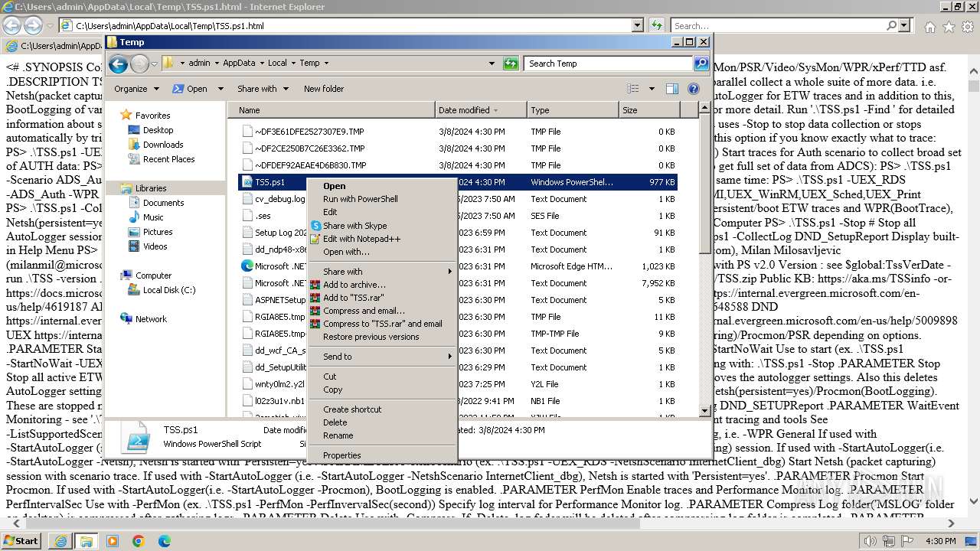The width and height of the screenshot is (980, 551).
Task: Choose Add to archive...
Action: point(382,285)
